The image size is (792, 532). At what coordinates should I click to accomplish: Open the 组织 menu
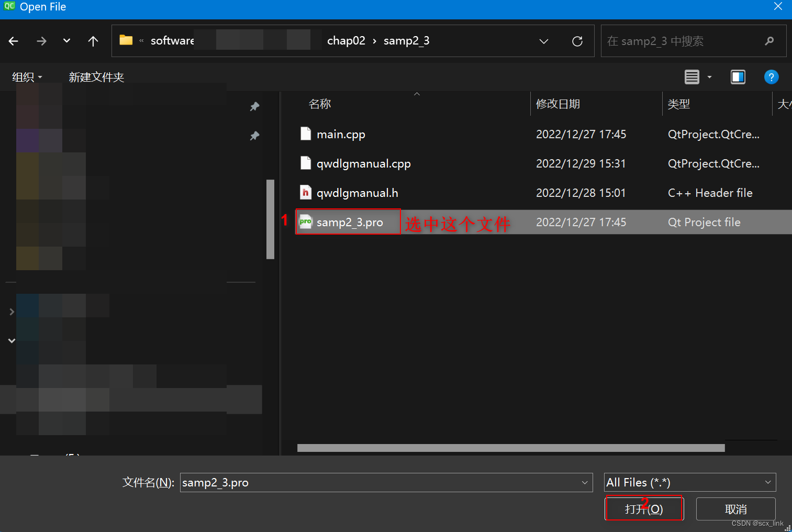click(27, 77)
